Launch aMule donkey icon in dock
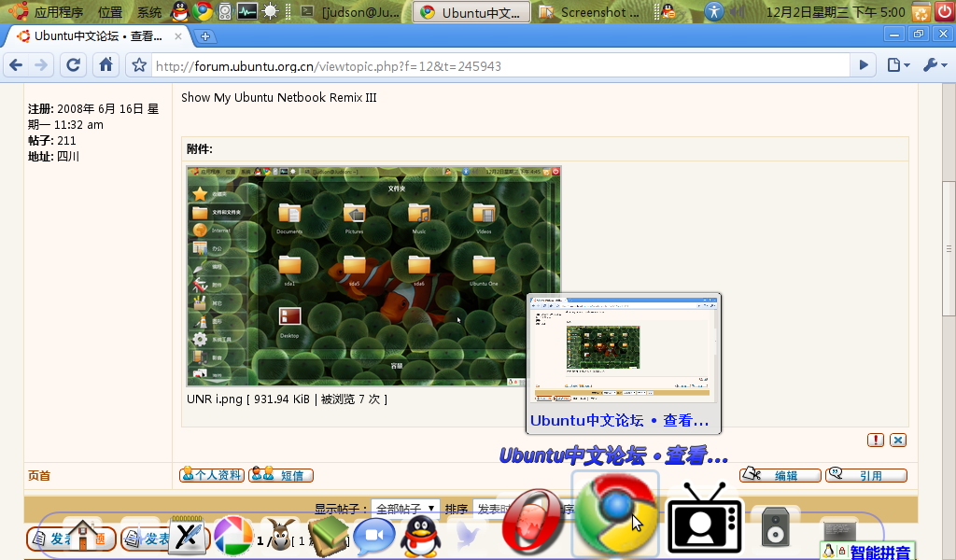 (280, 537)
